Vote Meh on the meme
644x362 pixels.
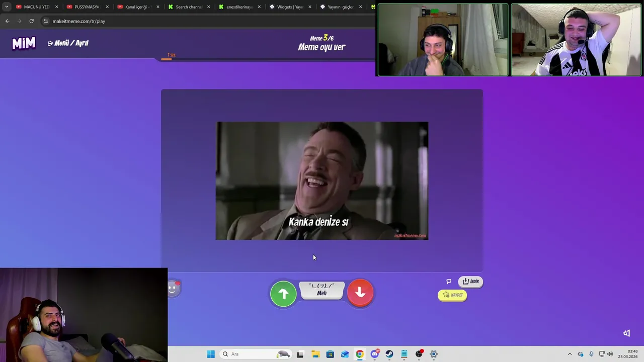321,290
